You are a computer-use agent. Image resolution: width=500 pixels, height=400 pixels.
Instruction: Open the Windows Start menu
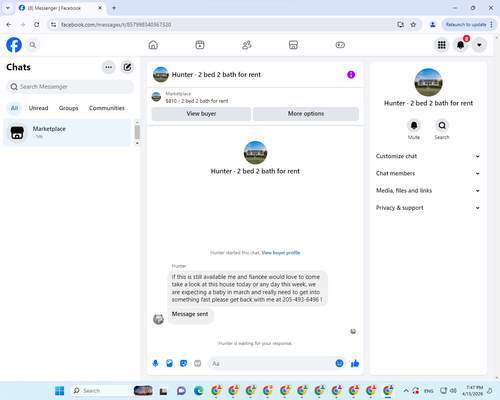[59, 391]
